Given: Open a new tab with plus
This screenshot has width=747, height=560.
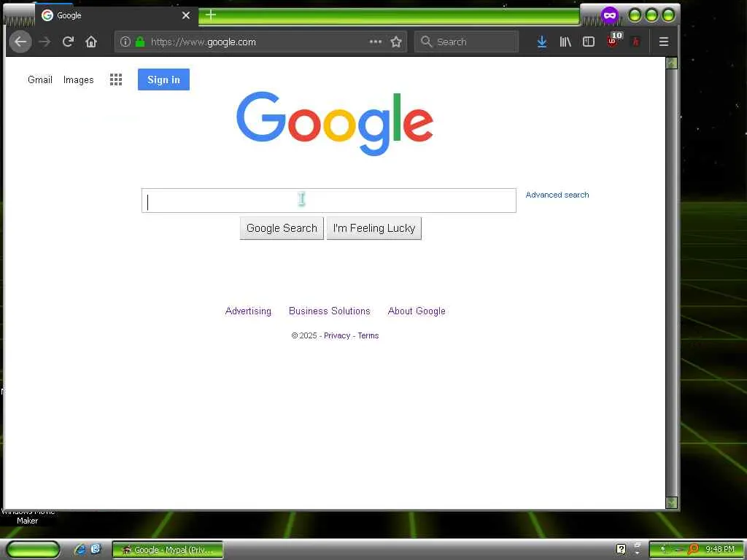Looking at the screenshot, I should [211, 15].
